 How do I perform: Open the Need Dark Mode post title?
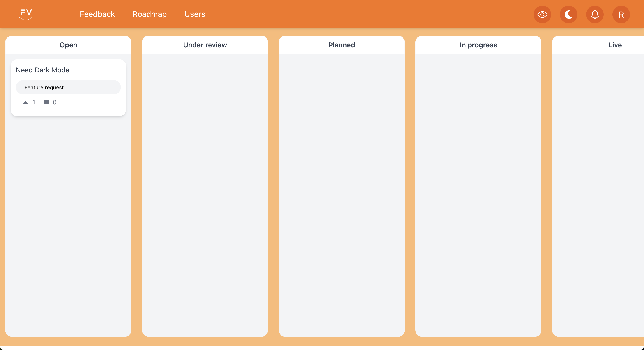point(42,70)
